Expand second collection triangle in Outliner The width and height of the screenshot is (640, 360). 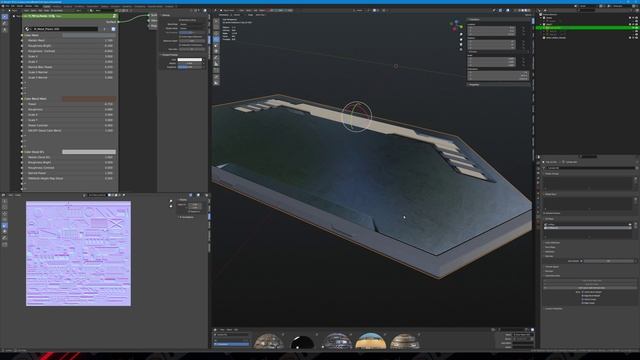[x=541, y=24]
